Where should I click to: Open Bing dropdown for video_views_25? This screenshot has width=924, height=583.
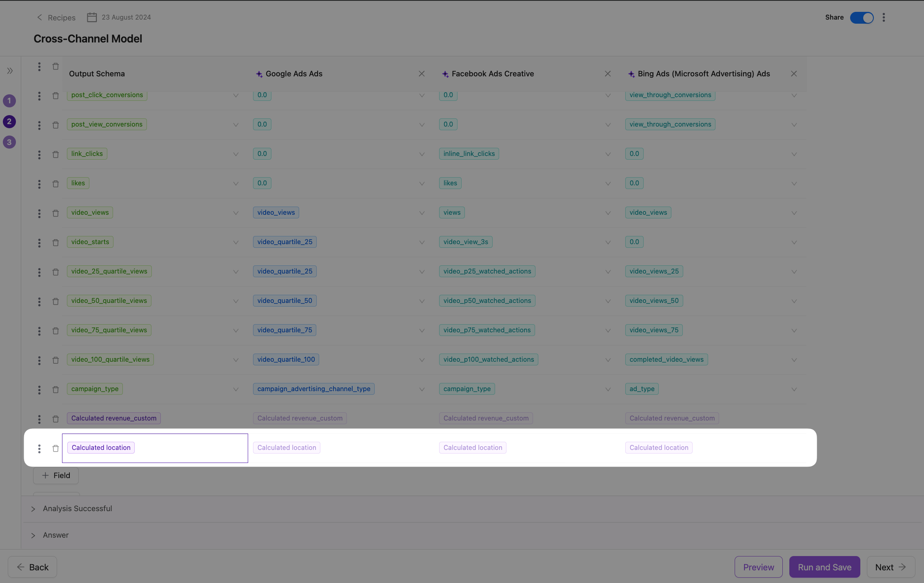pos(794,272)
